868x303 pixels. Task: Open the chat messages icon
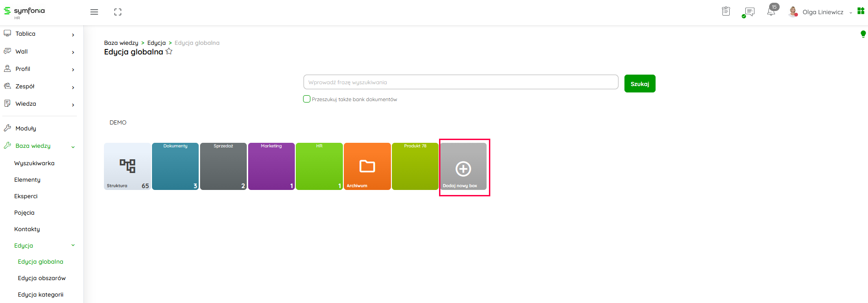click(749, 12)
